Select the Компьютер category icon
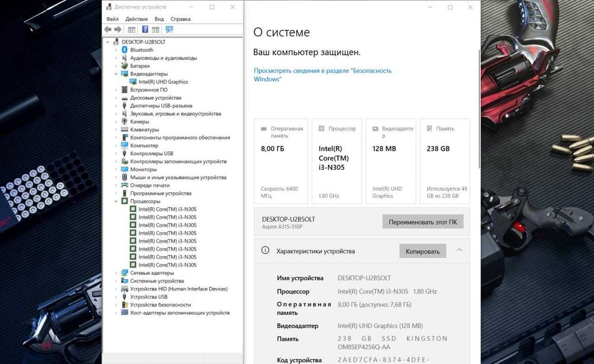Image resolution: width=594 pixels, height=364 pixels. (x=125, y=145)
